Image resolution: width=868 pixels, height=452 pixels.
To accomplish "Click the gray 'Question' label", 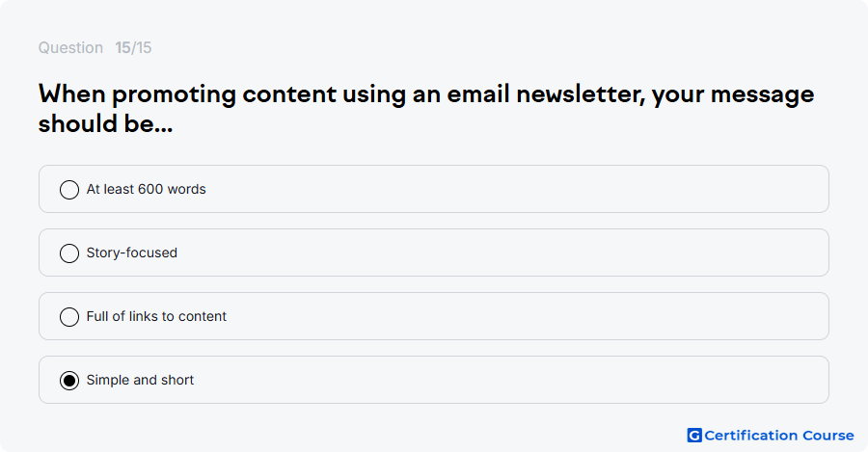I will 70,47.
